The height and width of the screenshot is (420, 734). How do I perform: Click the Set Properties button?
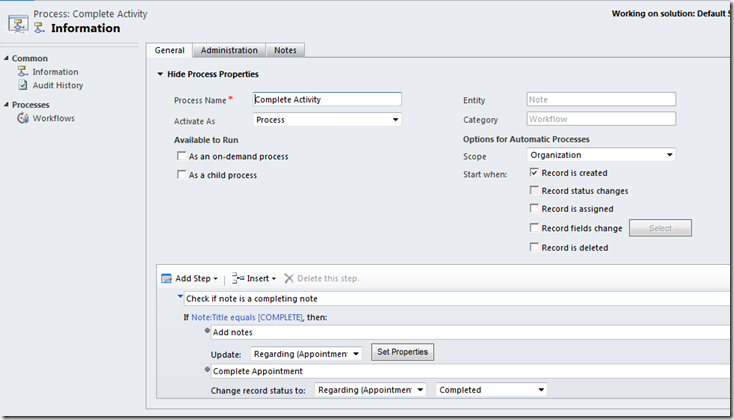(403, 352)
